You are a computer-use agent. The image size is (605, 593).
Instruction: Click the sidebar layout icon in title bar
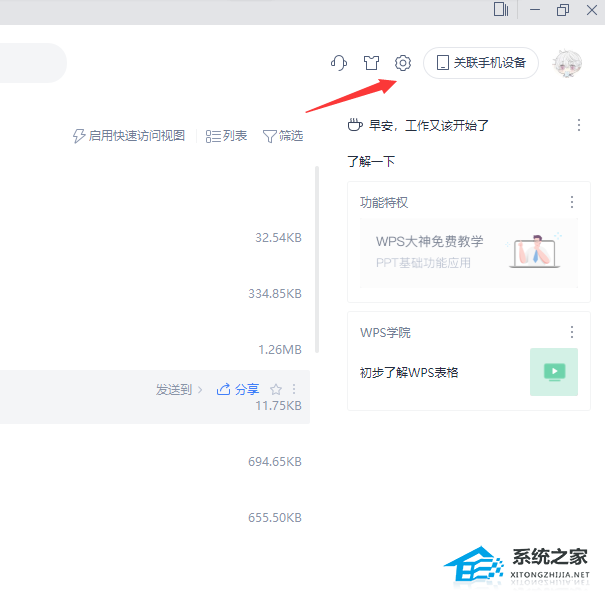(x=501, y=10)
